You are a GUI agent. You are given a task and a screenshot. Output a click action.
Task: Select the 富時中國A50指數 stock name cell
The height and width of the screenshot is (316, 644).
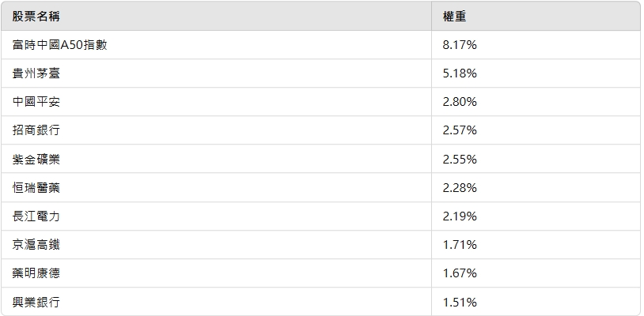59,45
